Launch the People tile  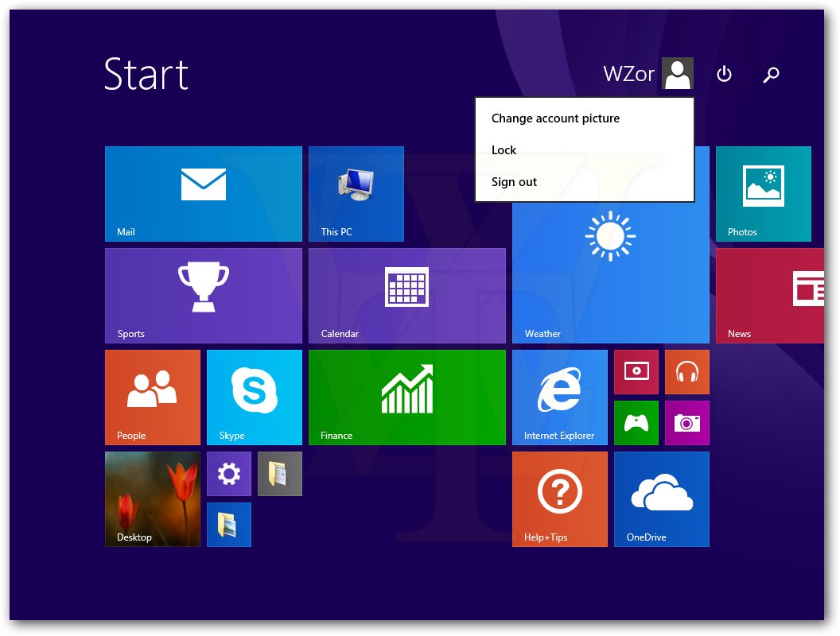click(x=153, y=397)
